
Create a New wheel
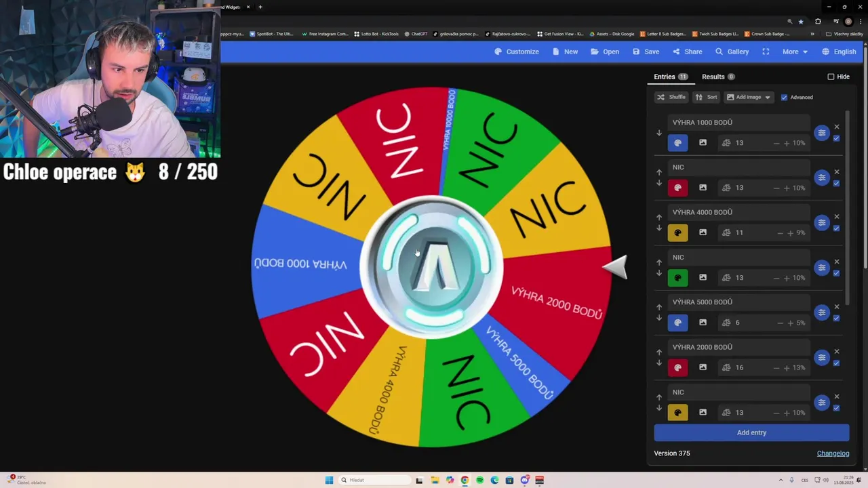(565, 52)
